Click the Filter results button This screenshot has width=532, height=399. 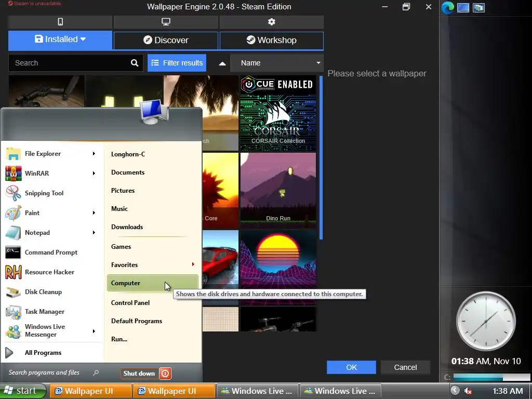(177, 63)
